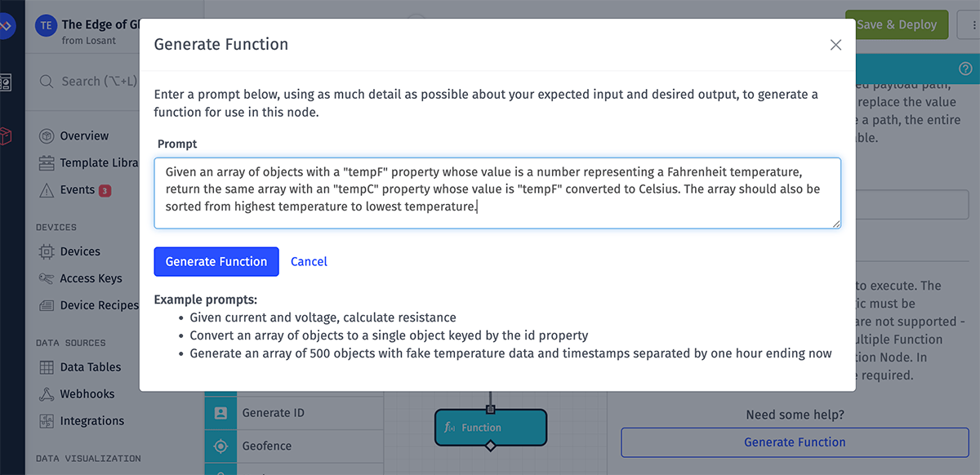The height and width of the screenshot is (475, 980).
Task: Click the blue Generate Function button
Action: pyautogui.click(x=216, y=262)
